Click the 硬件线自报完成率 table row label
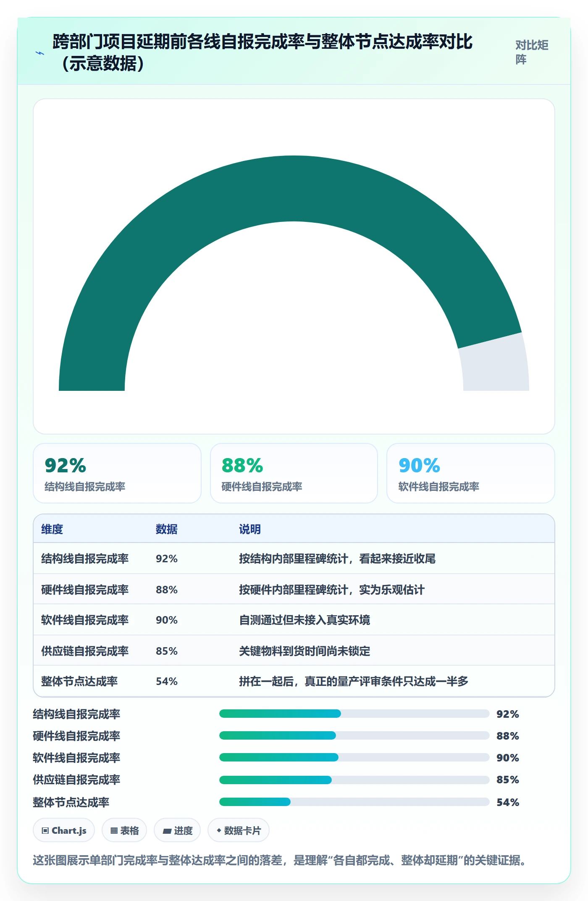Image resolution: width=588 pixels, height=901 pixels. pos(85,590)
